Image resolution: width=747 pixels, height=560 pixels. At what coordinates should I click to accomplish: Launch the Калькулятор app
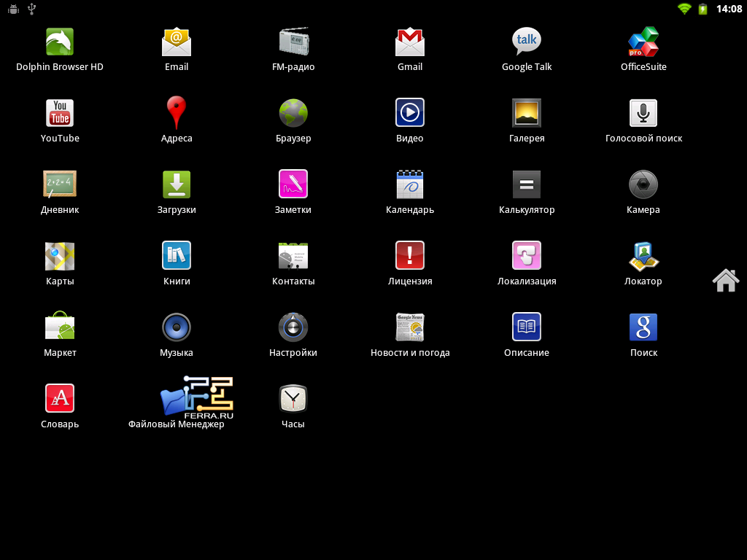point(527,185)
